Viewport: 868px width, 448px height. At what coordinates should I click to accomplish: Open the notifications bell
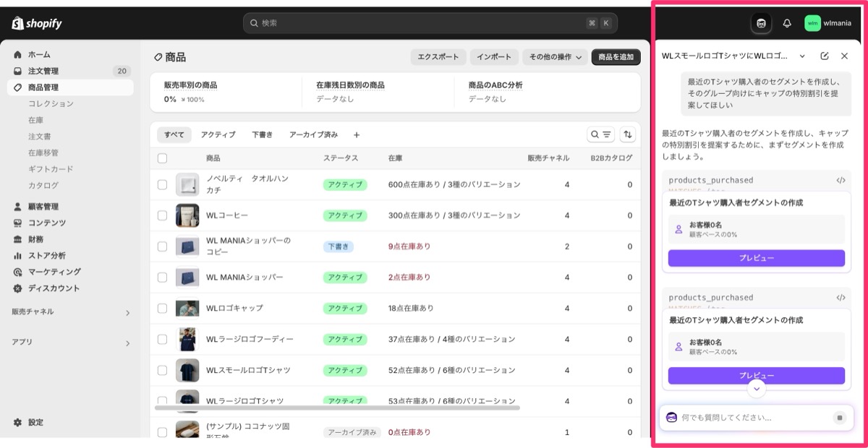tap(787, 23)
